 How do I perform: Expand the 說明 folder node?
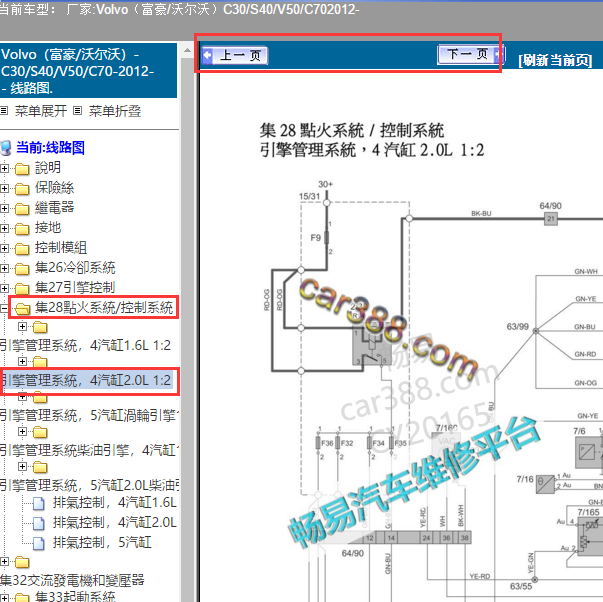pyautogui.click(x=4, y=168)
